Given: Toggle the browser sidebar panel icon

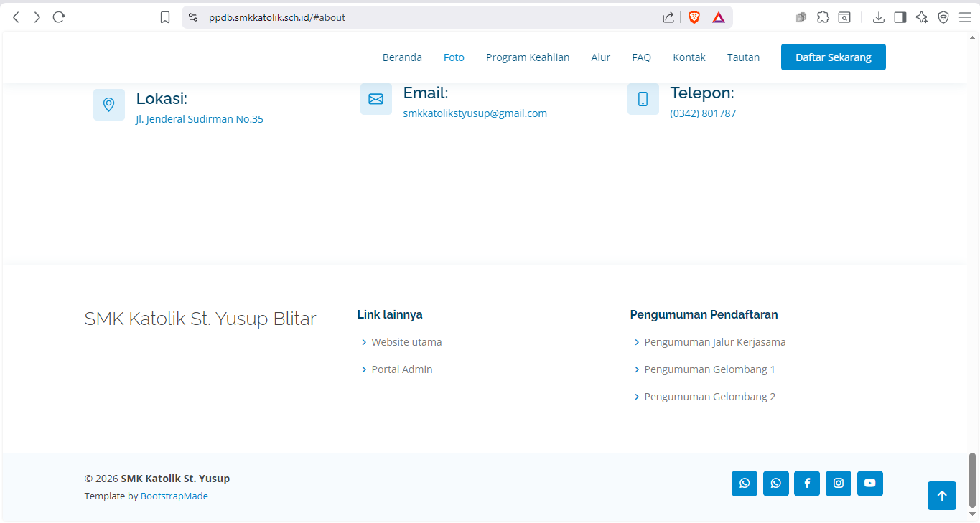Looking at the screenshot, I should point(900,17).
